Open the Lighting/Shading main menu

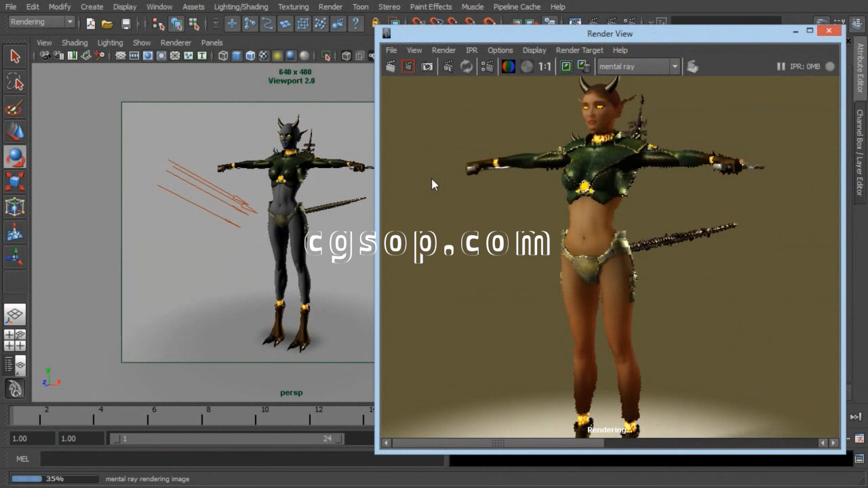tap(241, 7)
